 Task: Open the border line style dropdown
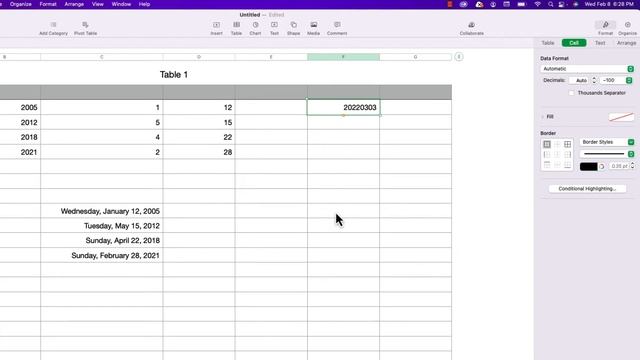point(607,154)
